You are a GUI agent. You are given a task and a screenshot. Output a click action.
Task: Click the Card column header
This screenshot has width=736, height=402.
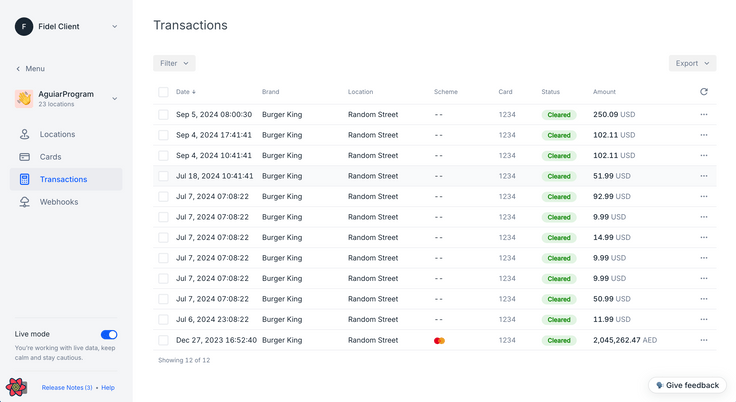coord(505,92)
